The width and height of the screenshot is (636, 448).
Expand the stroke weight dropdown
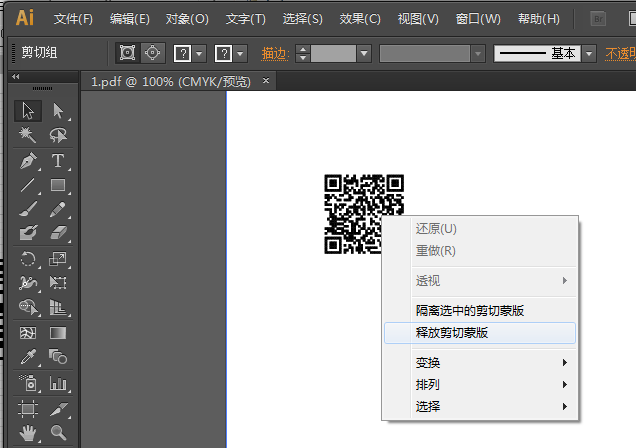click(364, 53)
